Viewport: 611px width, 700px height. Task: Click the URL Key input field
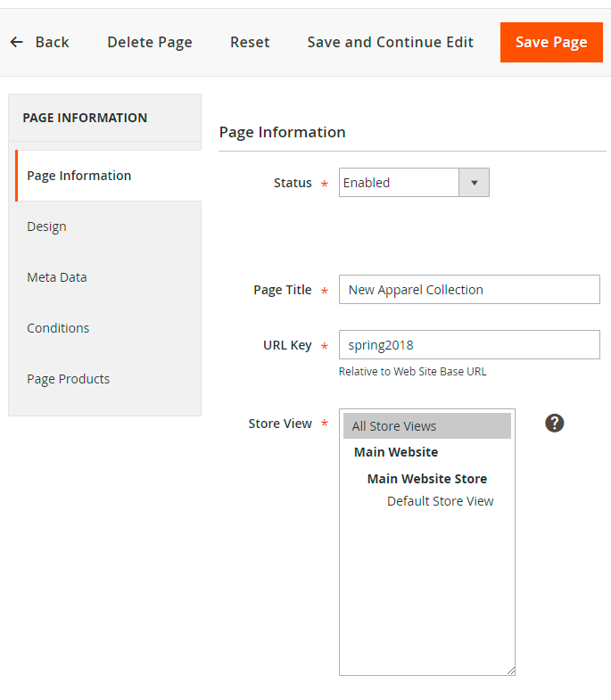[469, 345]
